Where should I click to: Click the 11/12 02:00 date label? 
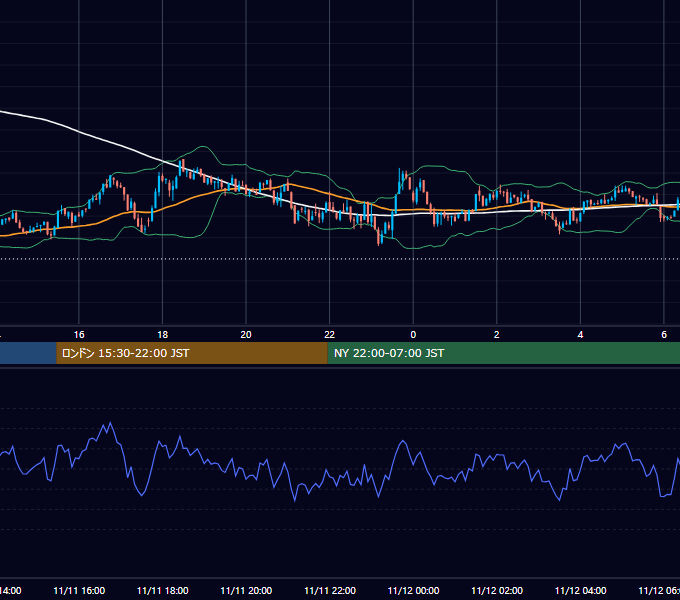(x=497, y=590)
